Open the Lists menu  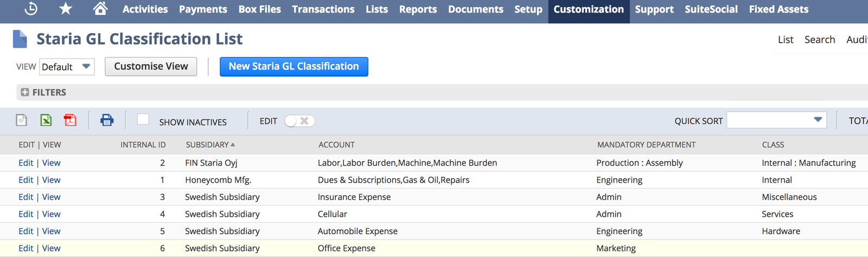coord(376,9)
